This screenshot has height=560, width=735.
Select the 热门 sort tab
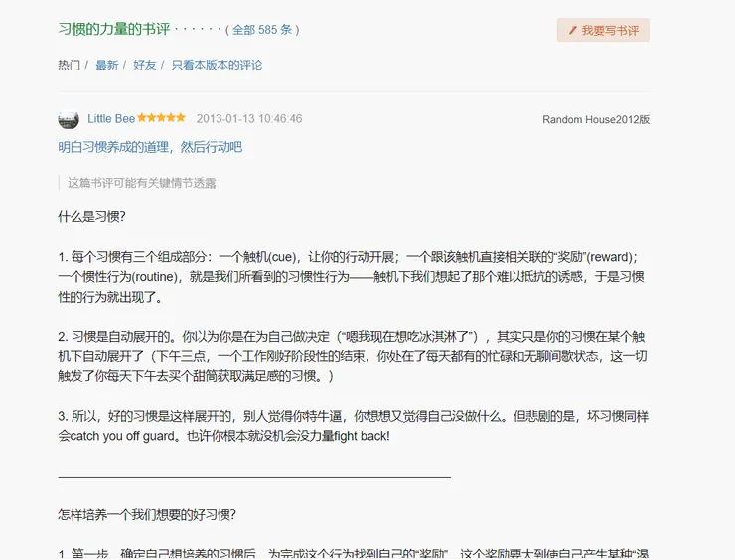click(x=69, y=65)
